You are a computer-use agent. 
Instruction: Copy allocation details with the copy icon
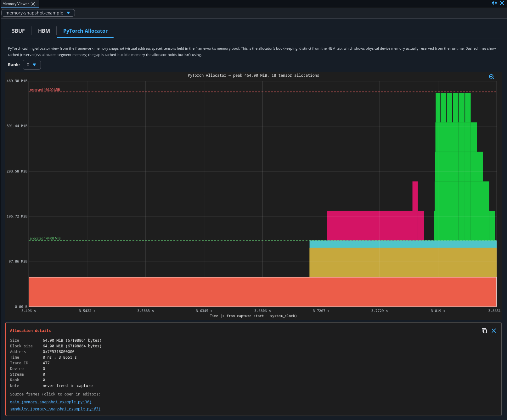pos(484,331)
